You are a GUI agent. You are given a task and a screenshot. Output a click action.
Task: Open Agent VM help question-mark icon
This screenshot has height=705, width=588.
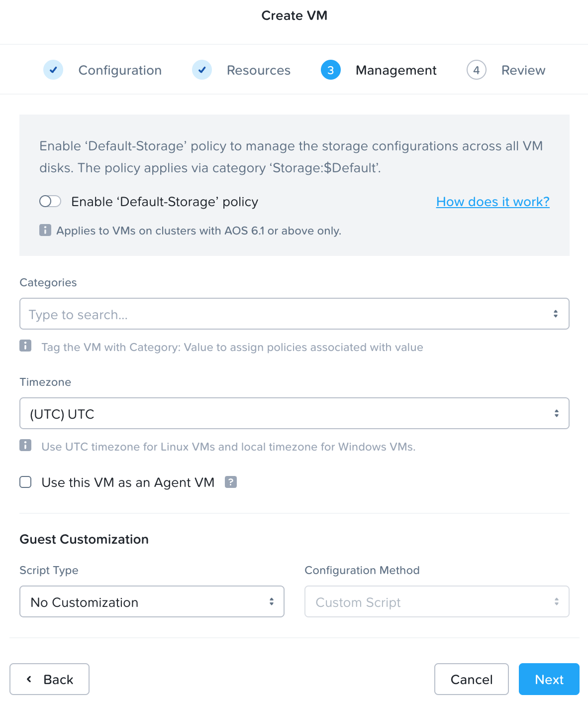(x=231, y=482)
